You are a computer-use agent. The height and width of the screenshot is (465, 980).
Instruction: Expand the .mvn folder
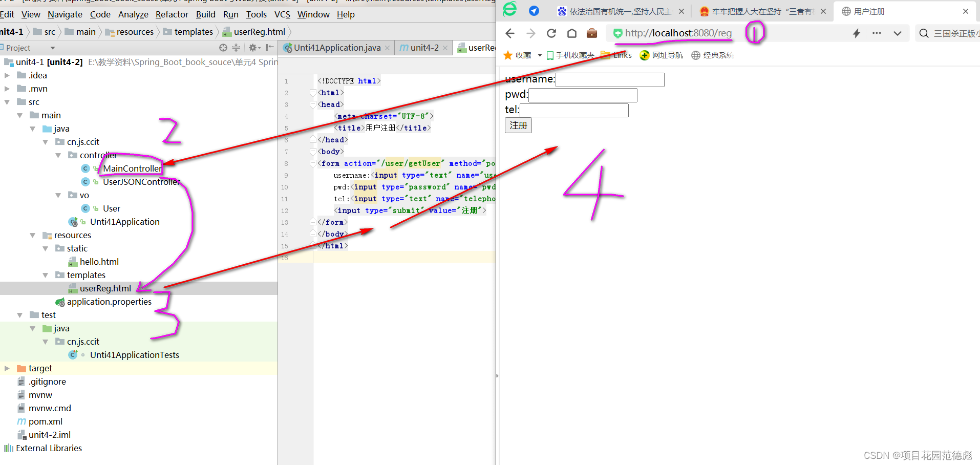7,89
